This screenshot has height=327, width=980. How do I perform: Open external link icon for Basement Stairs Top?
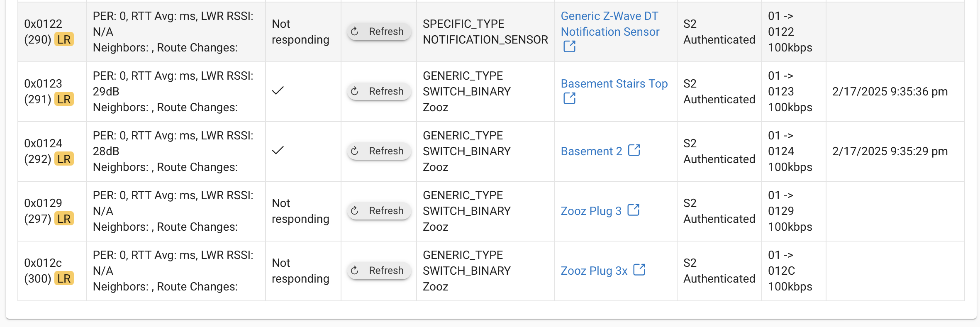click(x=569, y=98)
